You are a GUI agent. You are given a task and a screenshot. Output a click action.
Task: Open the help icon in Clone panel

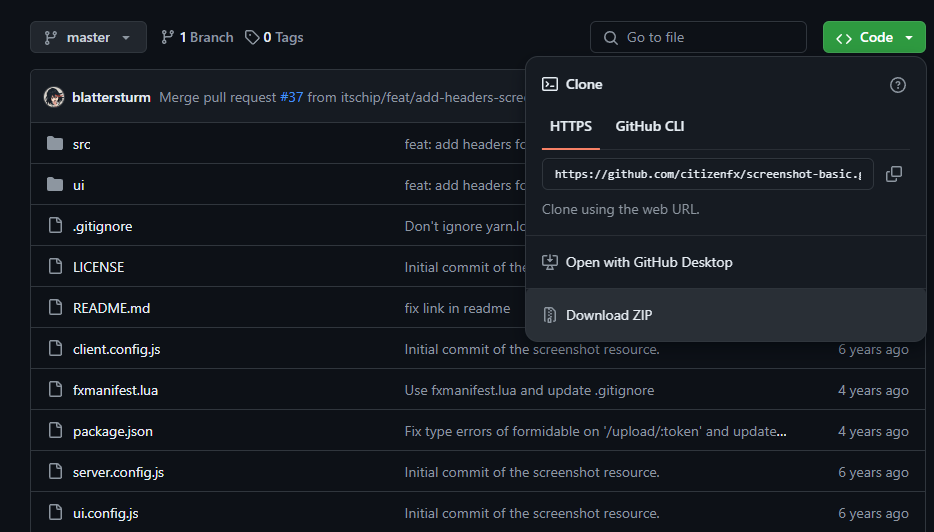click(898, 85)
